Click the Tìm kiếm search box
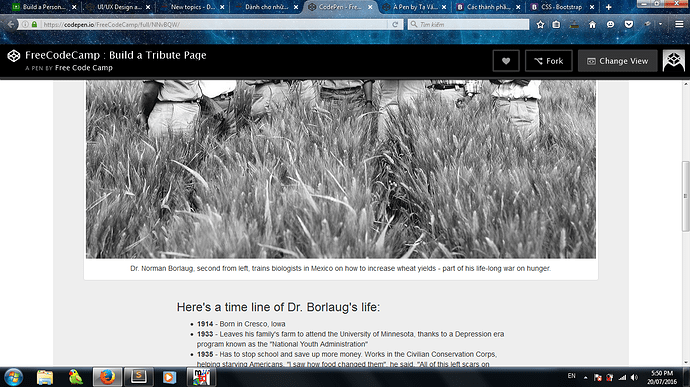This screenshot has width=690, height=387. [x=468, y=25]
